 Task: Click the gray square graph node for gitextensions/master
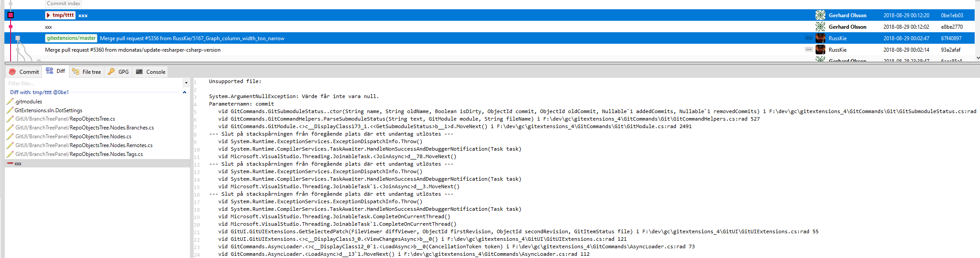click(x=18, y=38)
